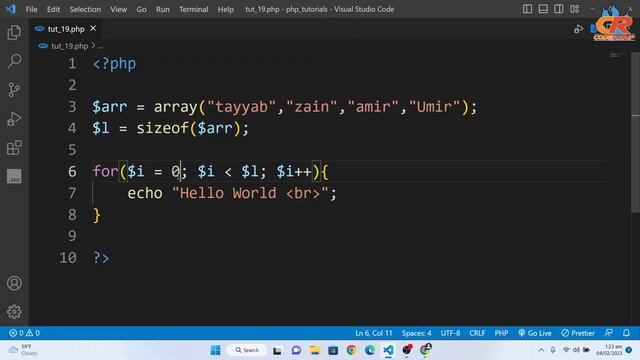This screenshot has height=360, width=640.
Task: Open the errors and warnings indicator
Action: point(24,333)
